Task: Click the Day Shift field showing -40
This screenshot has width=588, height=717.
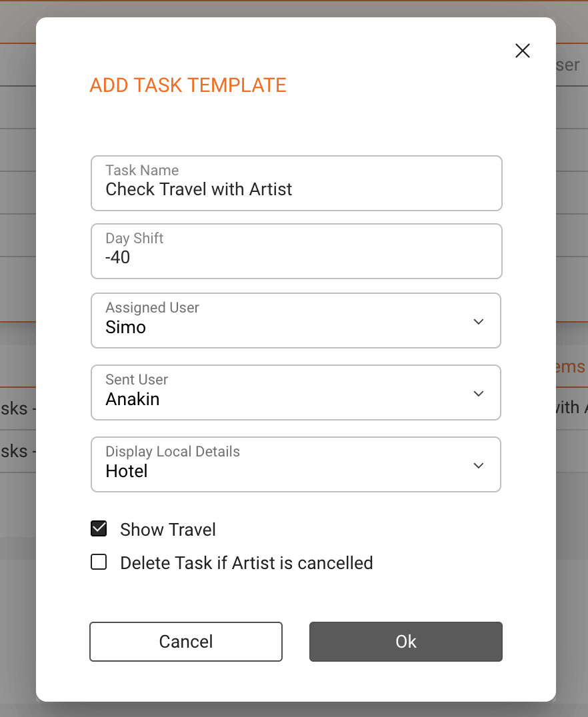Action: point(296,251)
